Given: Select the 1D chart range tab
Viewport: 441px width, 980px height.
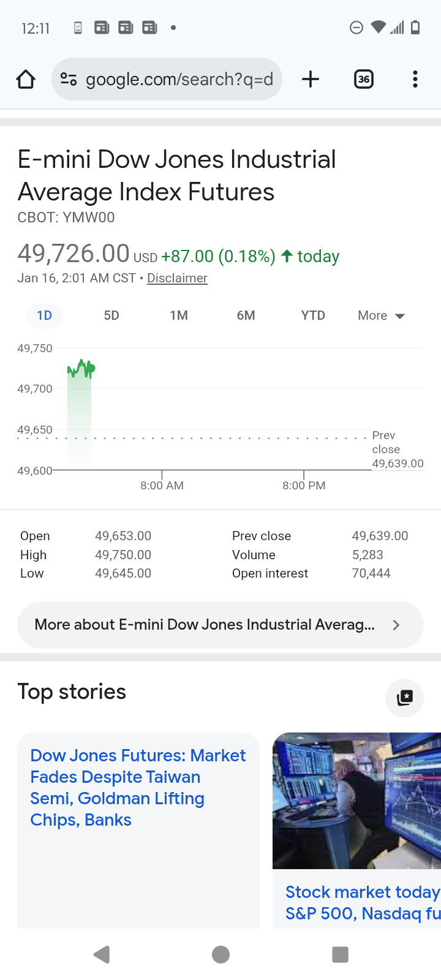Looking at the screenshot, I should tap(44, 315).
